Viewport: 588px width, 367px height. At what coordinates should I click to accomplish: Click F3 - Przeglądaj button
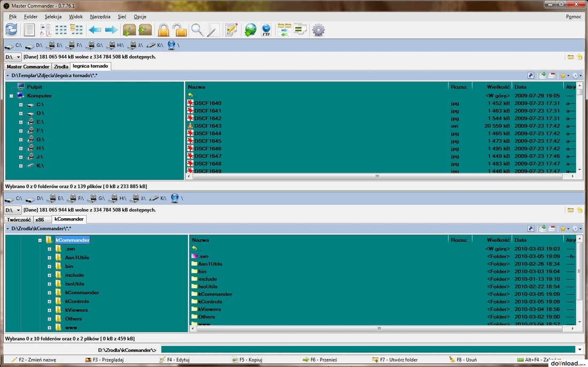point(104,360)
